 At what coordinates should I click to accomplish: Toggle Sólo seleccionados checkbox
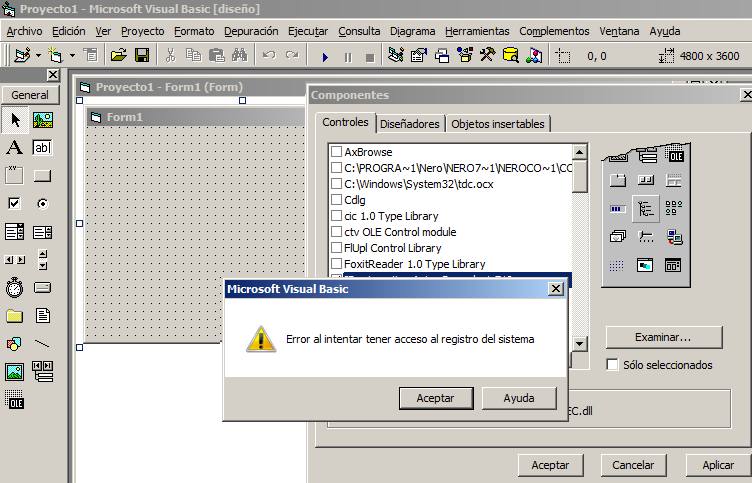pyautogui.click(x=612, y=365)
